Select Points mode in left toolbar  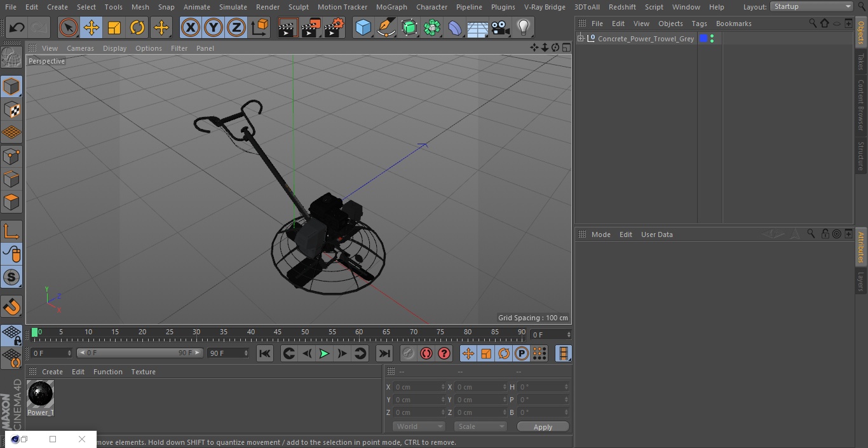(11, 156)
